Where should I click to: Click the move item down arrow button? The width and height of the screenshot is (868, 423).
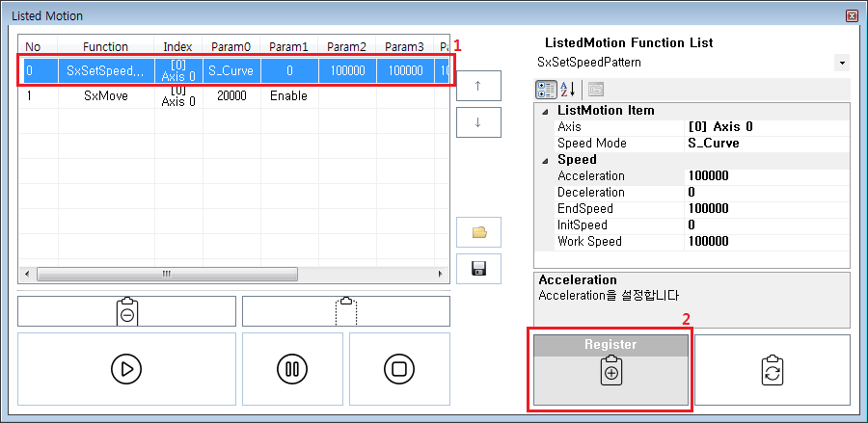point(479,122)
